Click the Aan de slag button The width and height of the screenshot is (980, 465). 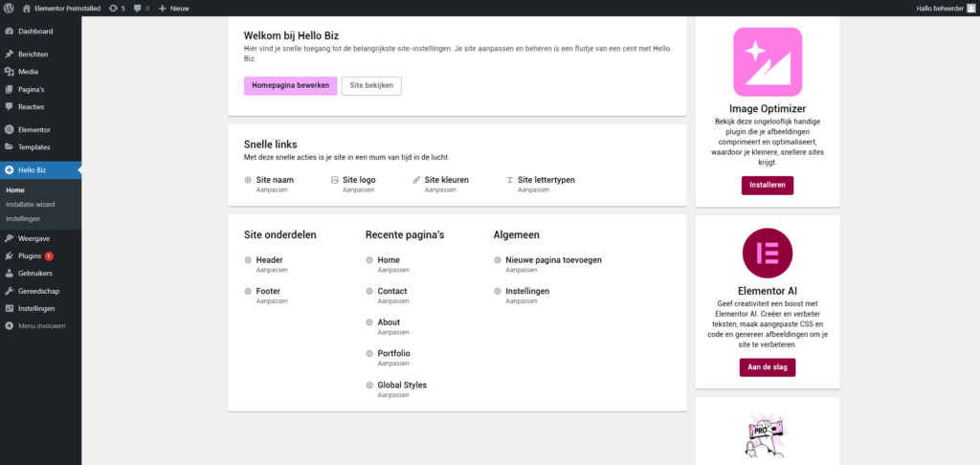(768, 367)
